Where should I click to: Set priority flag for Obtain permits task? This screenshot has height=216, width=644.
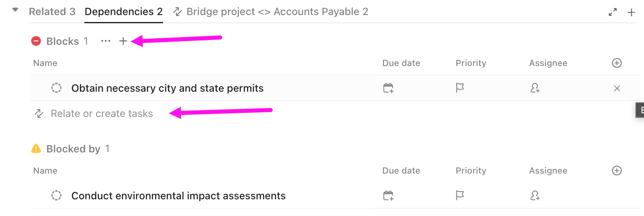pyautogui.click(x=460, y=88)
